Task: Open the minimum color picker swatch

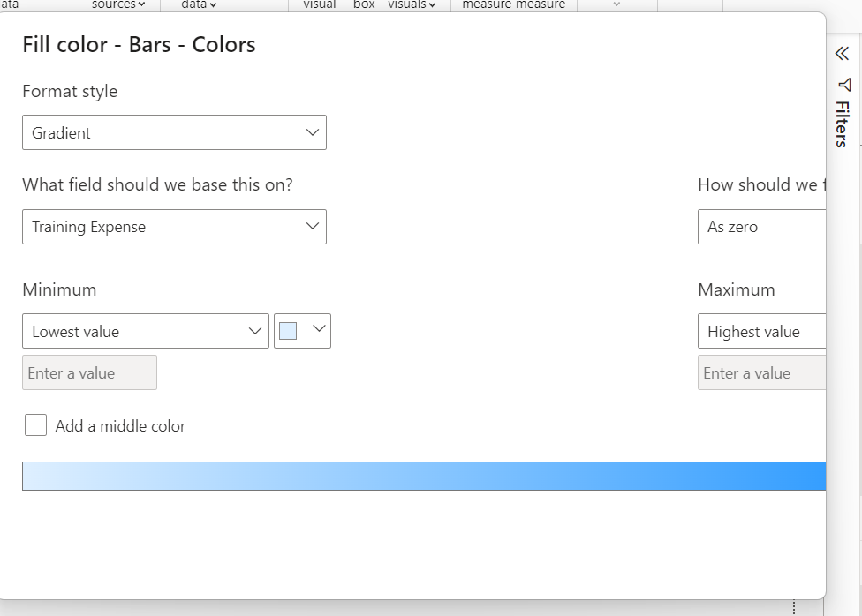Action: click(302, 331)
